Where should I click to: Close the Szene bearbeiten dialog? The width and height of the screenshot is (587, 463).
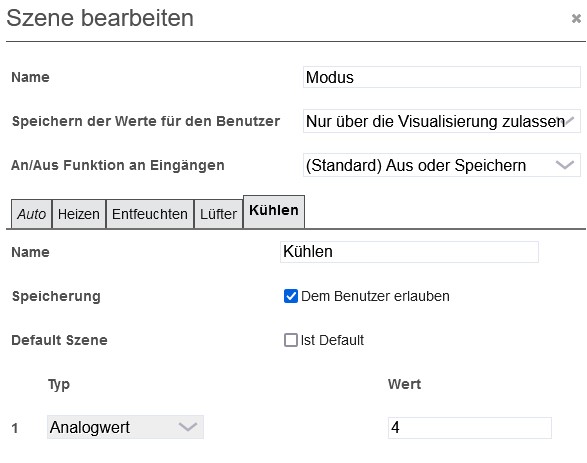coord(576,18)
